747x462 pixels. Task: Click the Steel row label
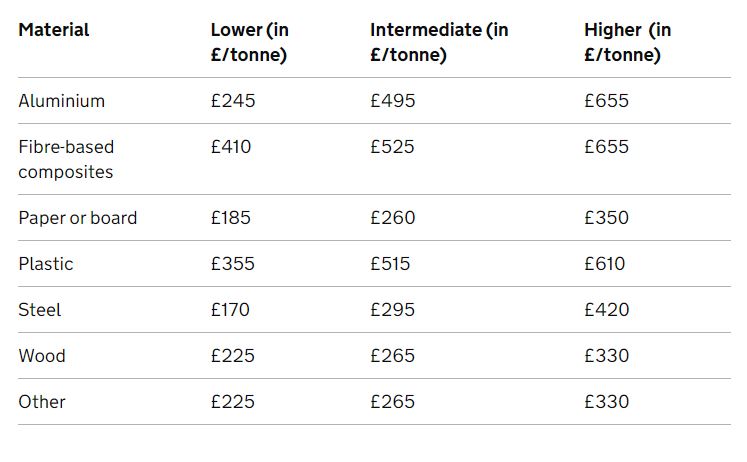(40, 310)
